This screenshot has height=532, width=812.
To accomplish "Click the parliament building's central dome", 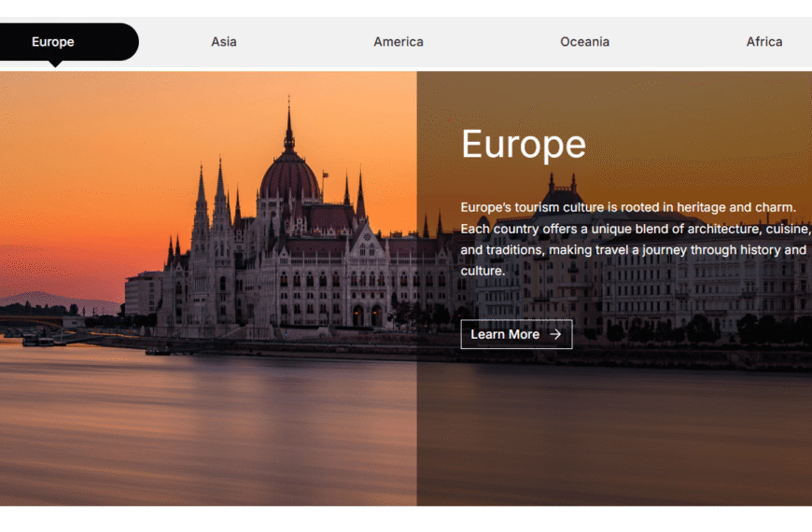I will 289,177.
